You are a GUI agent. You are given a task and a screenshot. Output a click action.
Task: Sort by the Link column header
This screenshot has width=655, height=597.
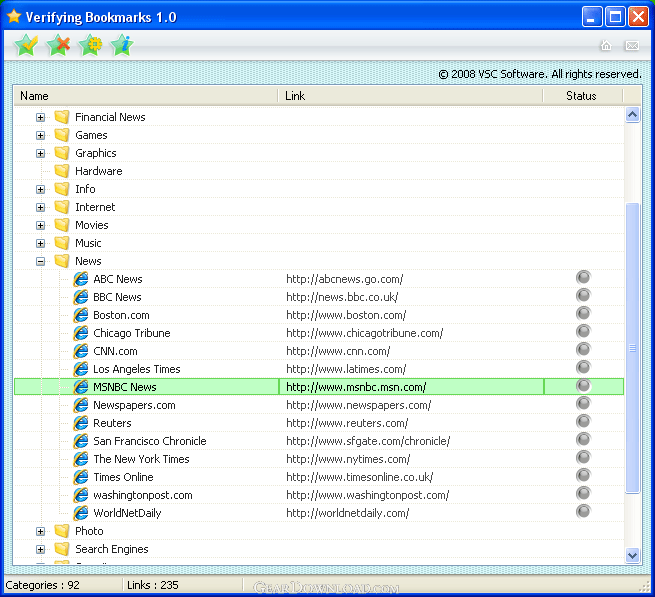(411, 96)
